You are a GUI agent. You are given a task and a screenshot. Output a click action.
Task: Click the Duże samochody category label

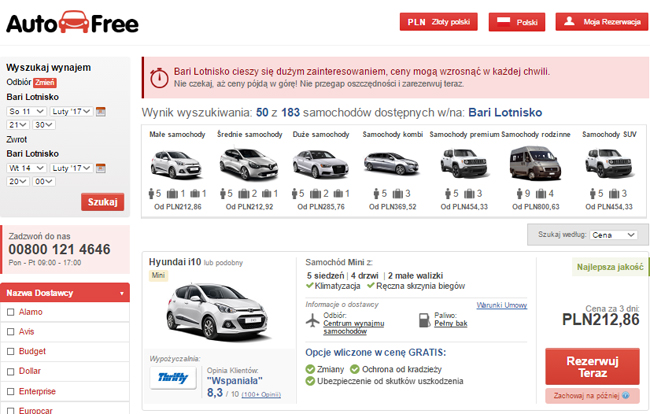click(x=321, y=134)
